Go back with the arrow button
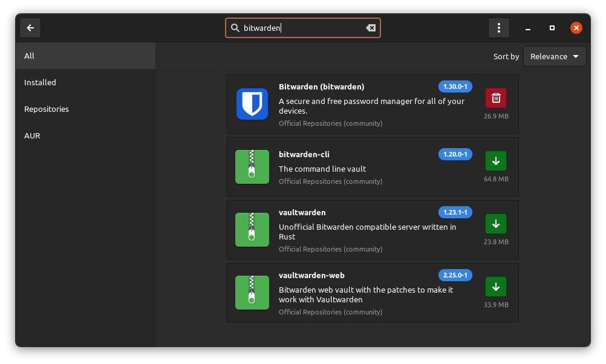The width and height of the screenshot is (606, 364). tap(30, 28)
